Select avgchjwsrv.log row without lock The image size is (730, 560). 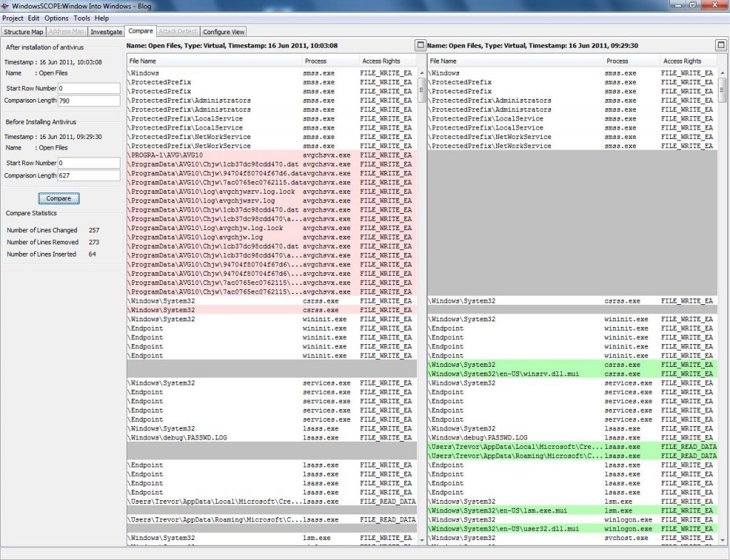(x=272, y=200)
